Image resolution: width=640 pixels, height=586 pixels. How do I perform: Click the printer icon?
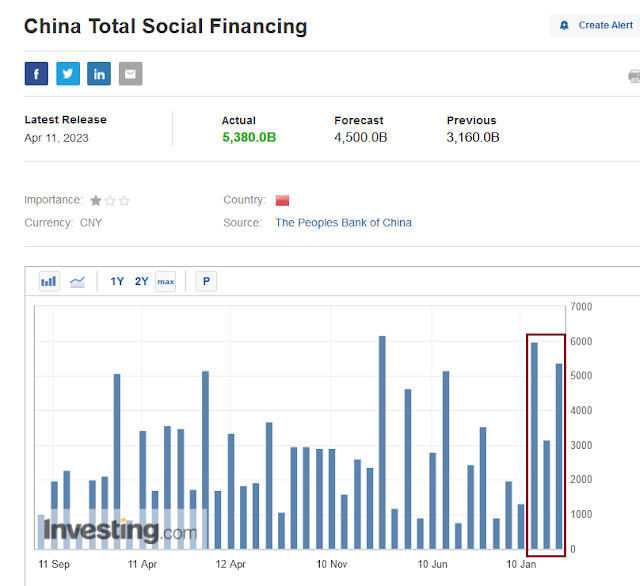point(634,76)
